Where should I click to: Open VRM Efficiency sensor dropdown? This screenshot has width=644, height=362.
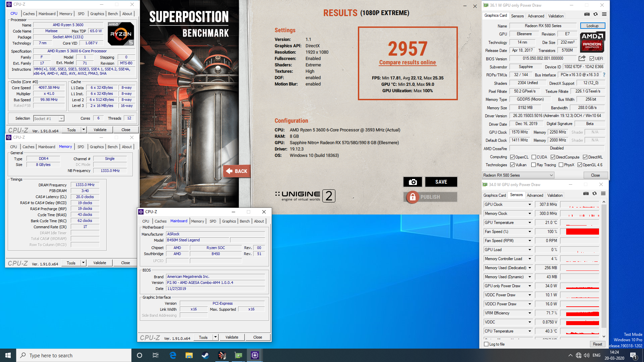530,313
